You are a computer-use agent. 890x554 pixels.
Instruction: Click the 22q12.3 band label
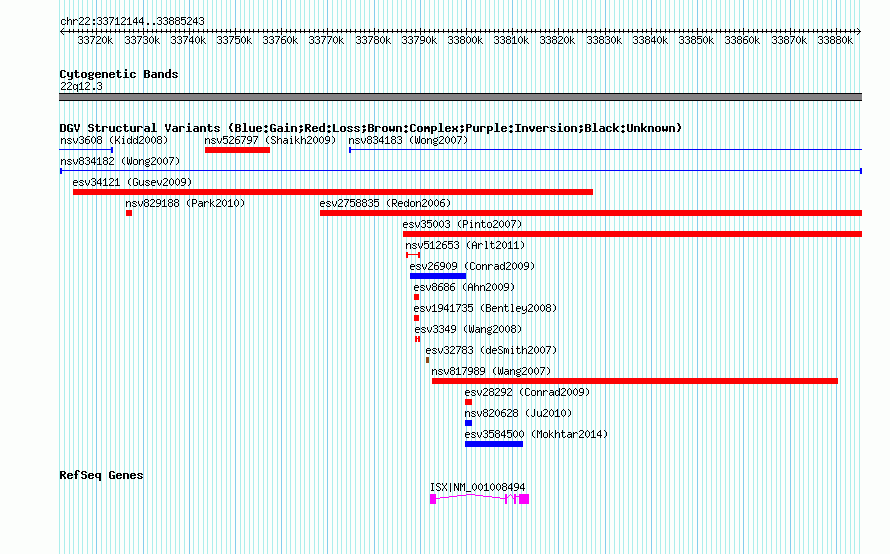point(81,86)
